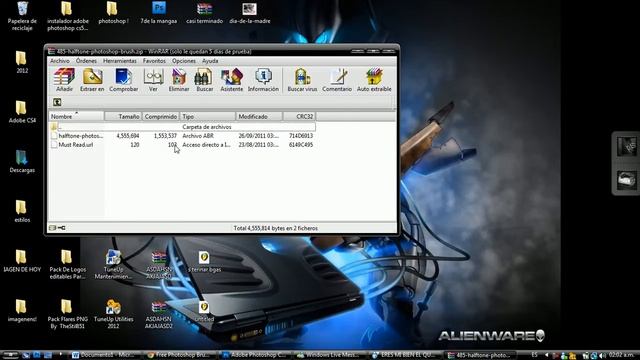Select the Adobe CS4 desktop folder
The image size is (640, 360).
(22, 112)
